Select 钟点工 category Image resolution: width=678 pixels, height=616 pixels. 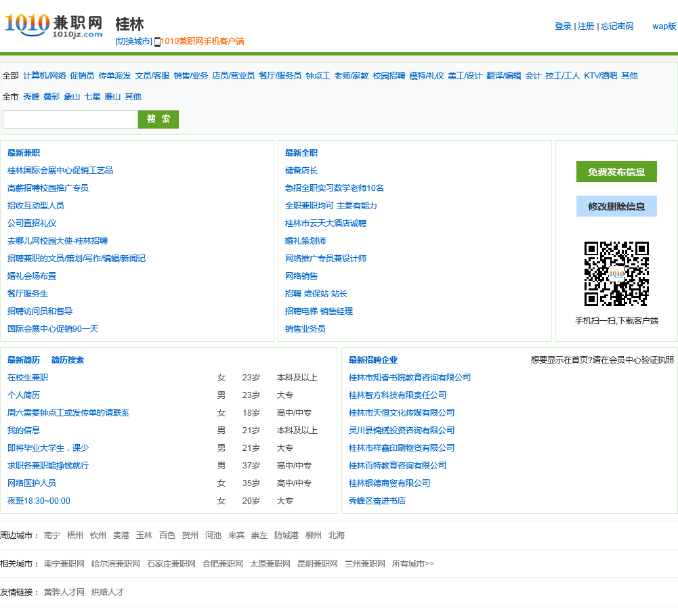[318, 76]
